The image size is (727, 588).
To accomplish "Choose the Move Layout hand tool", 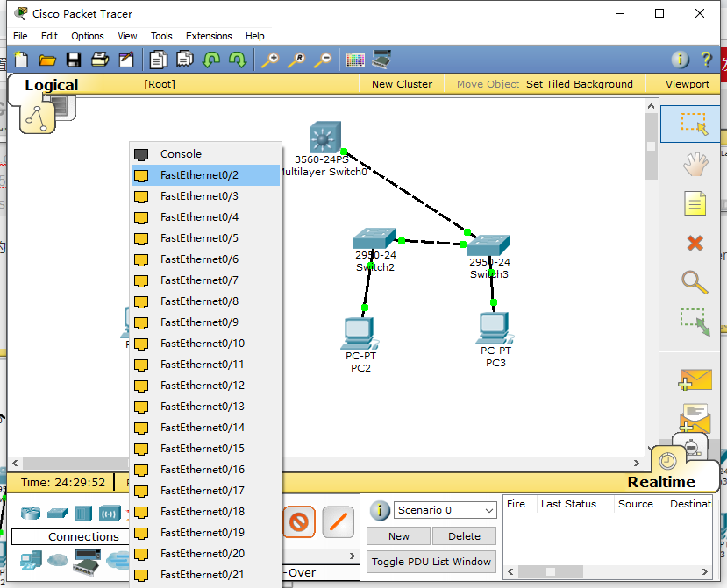I will click(x=695, y=164).
